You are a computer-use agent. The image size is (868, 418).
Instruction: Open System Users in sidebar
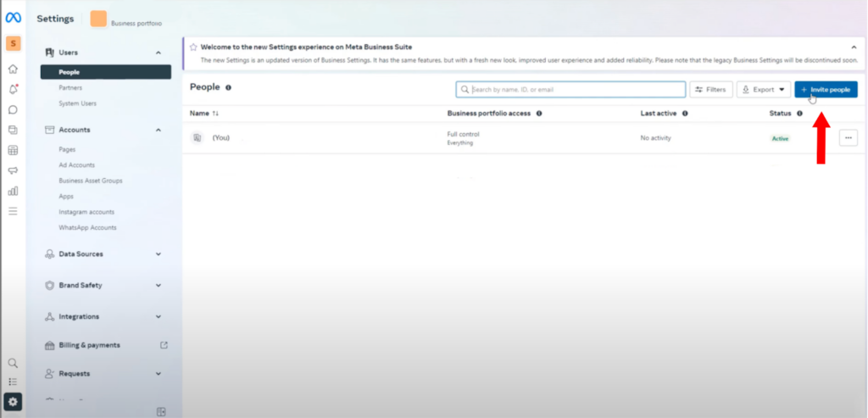[x=77, y=103]
